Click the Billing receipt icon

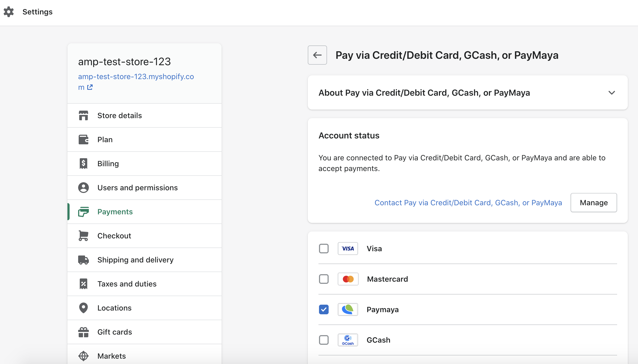(83, 164)
